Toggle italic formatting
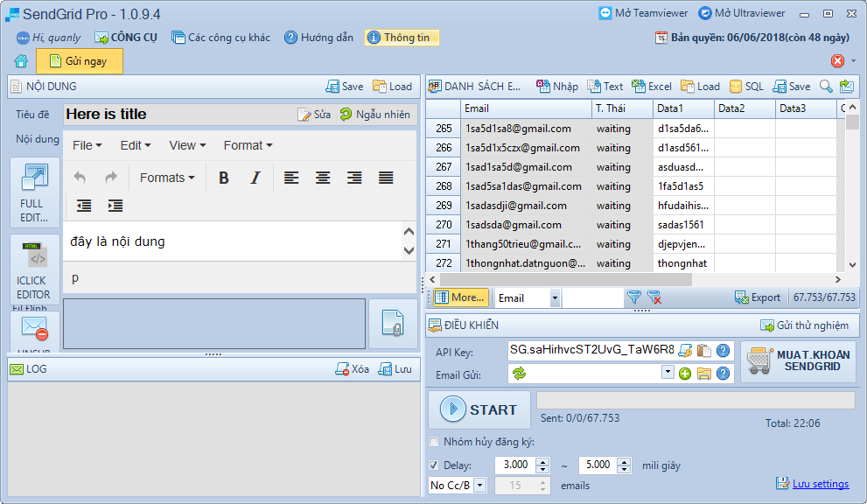This screenshot has width=867, height=504. click(255, 178)
